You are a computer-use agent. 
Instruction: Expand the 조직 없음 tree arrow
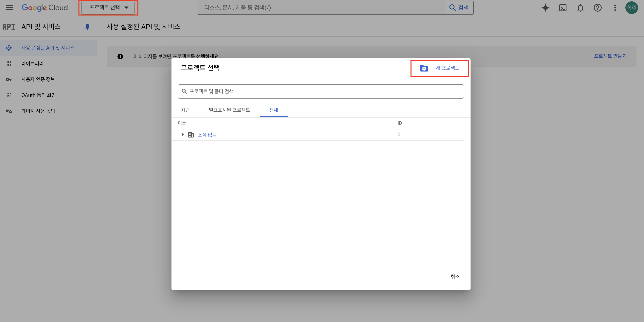coord(183,135)
